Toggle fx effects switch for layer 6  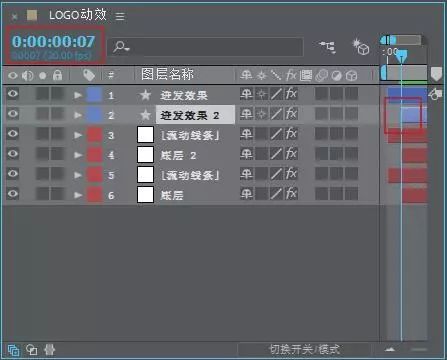[x=291, y=194]
